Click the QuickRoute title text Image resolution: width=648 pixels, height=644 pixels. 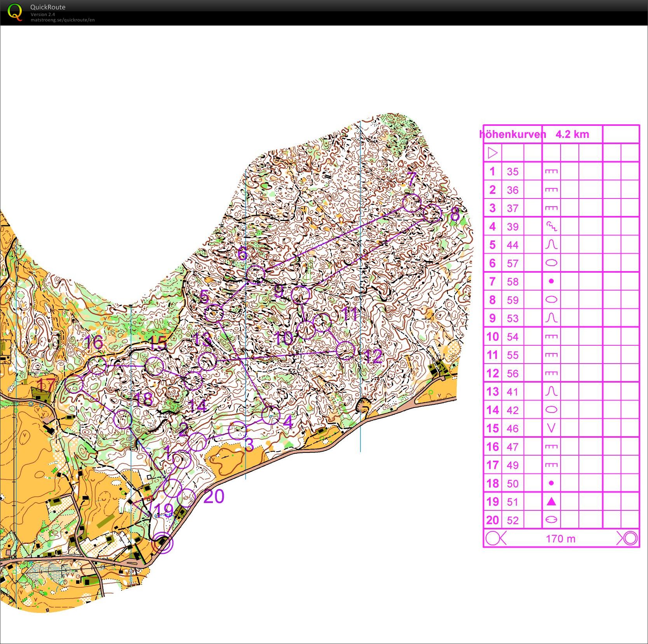[48, 7]
